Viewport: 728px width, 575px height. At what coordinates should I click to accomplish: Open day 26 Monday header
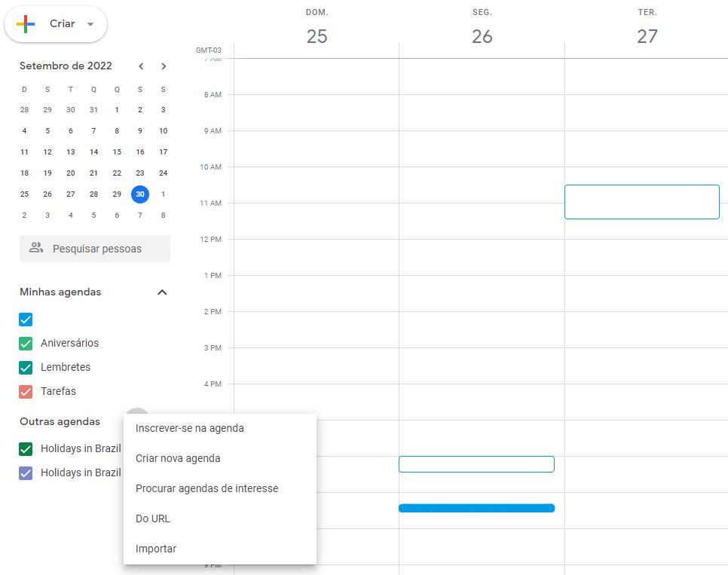point(482,36)
